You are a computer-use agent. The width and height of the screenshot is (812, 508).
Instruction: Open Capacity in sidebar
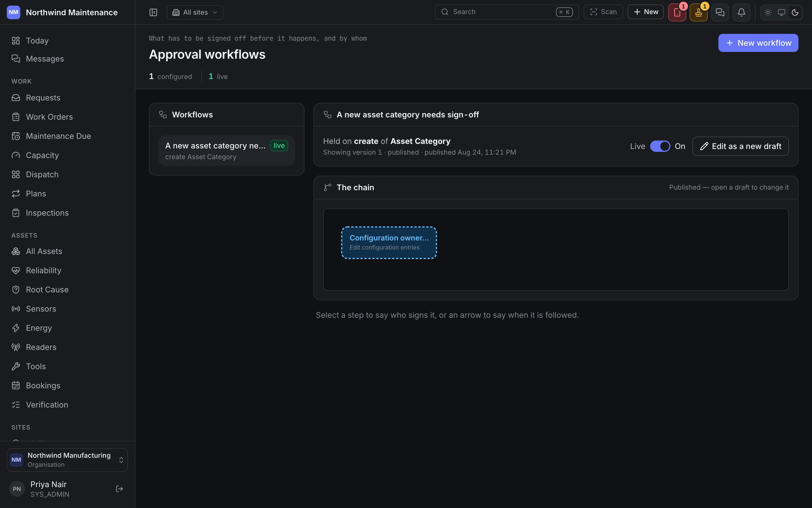click(x=67, y=155)
